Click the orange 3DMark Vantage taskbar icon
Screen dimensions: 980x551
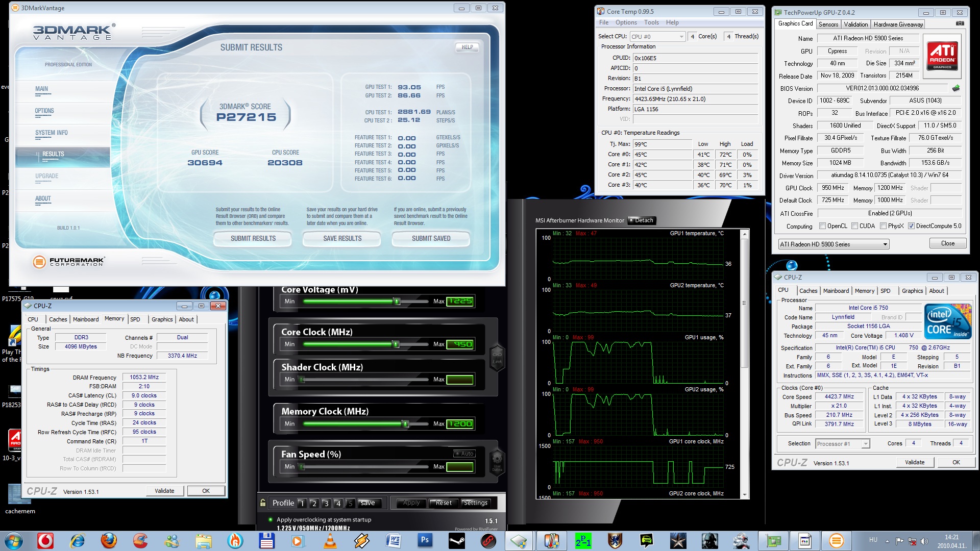pos(836,541)
